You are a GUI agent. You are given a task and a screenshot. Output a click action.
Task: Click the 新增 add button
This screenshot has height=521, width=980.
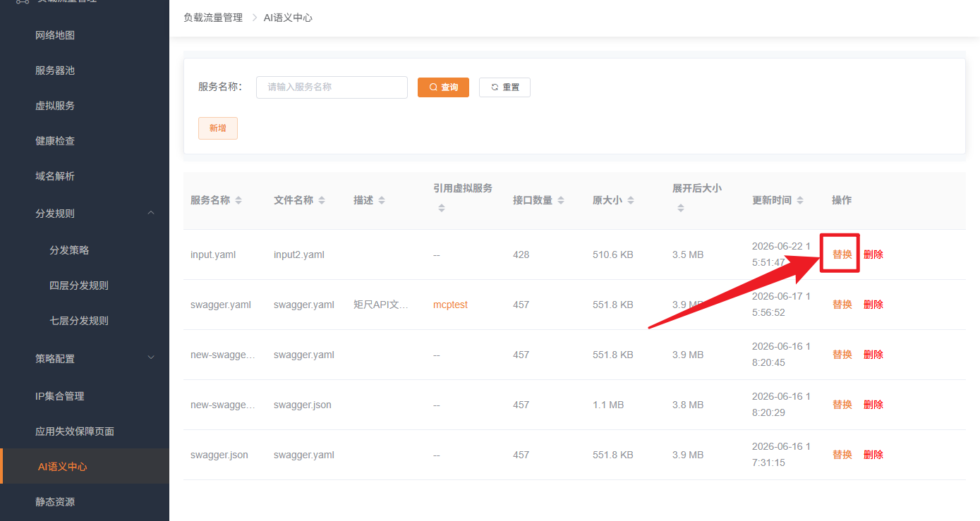[x=218, y=128]
